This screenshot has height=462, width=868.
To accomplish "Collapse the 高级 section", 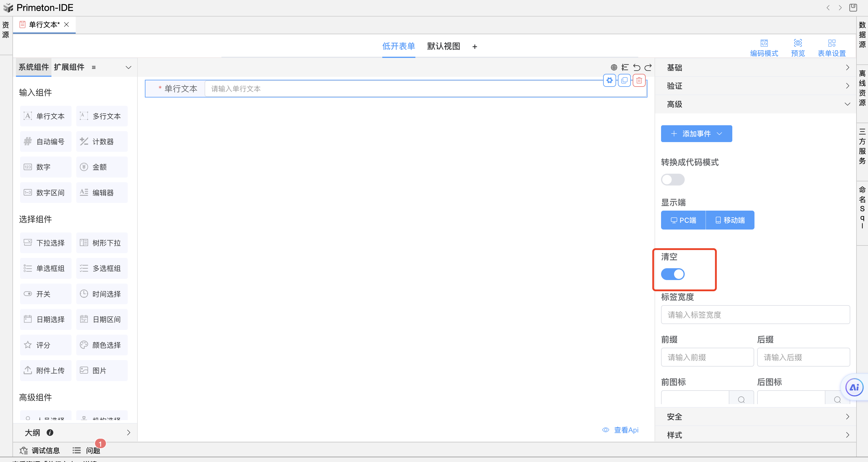I will tap(755, 104).
